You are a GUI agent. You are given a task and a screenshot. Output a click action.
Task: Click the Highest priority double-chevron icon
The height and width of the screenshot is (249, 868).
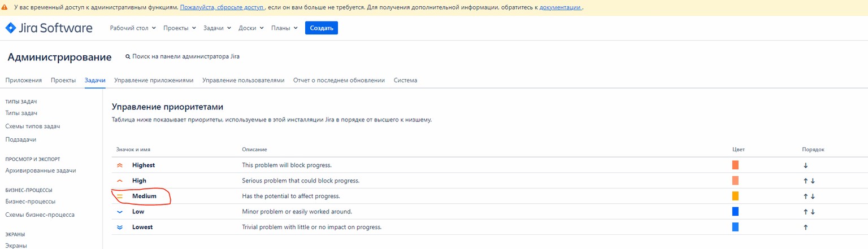tap(119, 165)
